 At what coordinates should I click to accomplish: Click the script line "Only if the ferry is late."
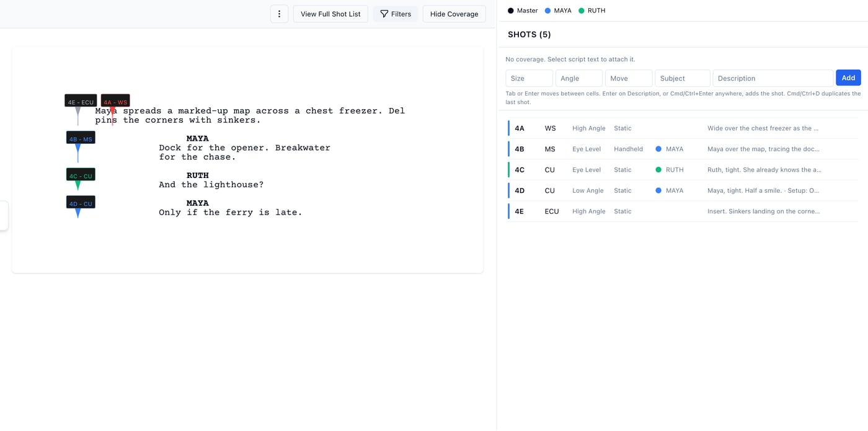tap(231, 212)
